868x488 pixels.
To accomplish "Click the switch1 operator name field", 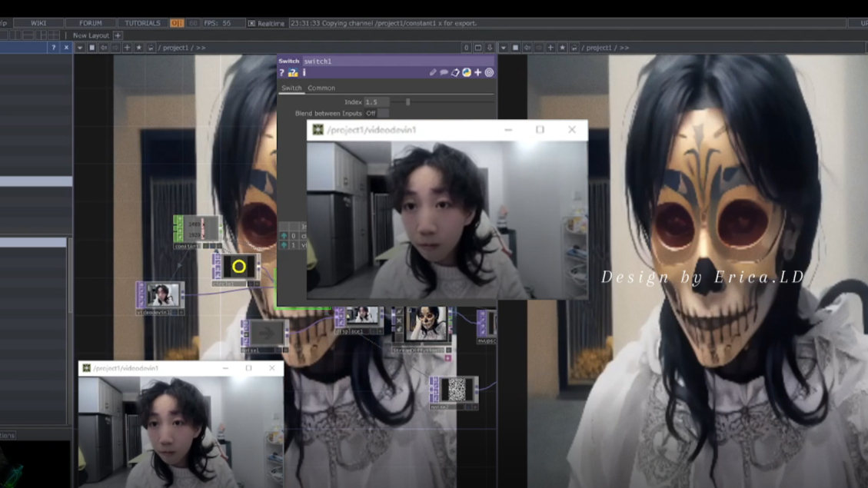I will [398, 61].
